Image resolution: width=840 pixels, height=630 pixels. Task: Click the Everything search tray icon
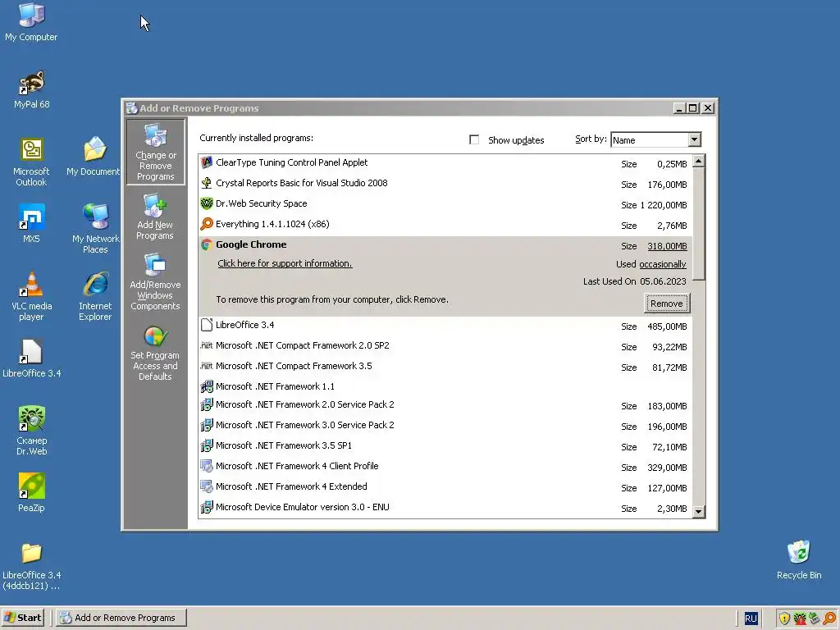pyautogui.click(x=829, y=619)
